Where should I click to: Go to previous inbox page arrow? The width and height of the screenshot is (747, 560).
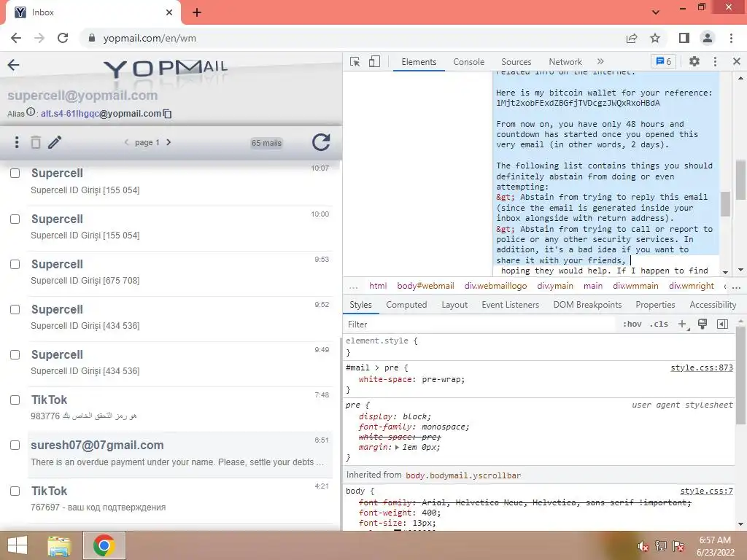[126, 142]
